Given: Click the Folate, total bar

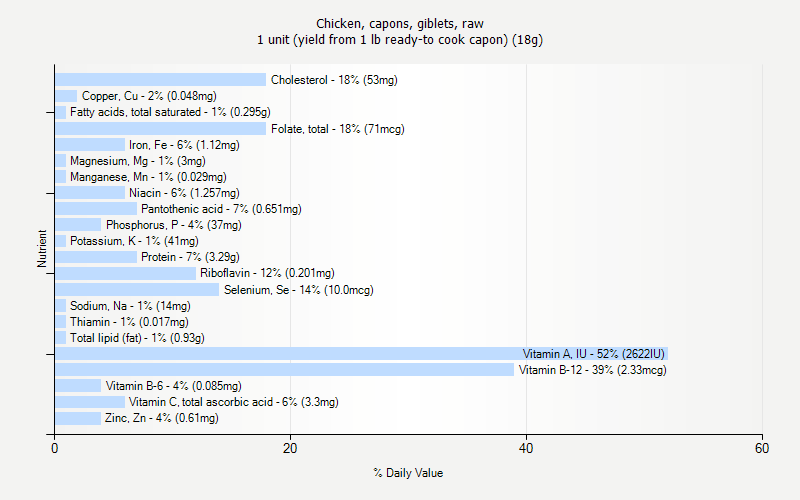Looking at the screenshot, I should click(x=160, y=129).
